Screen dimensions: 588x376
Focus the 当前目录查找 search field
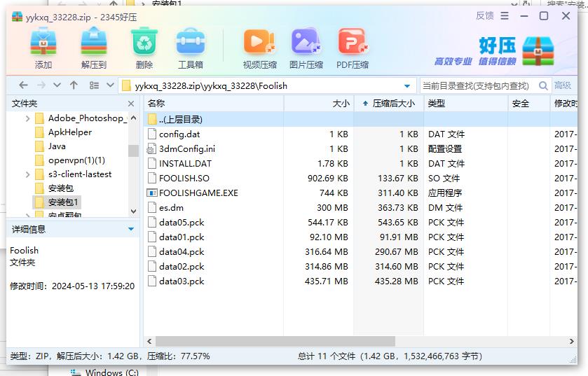point(478,85)
